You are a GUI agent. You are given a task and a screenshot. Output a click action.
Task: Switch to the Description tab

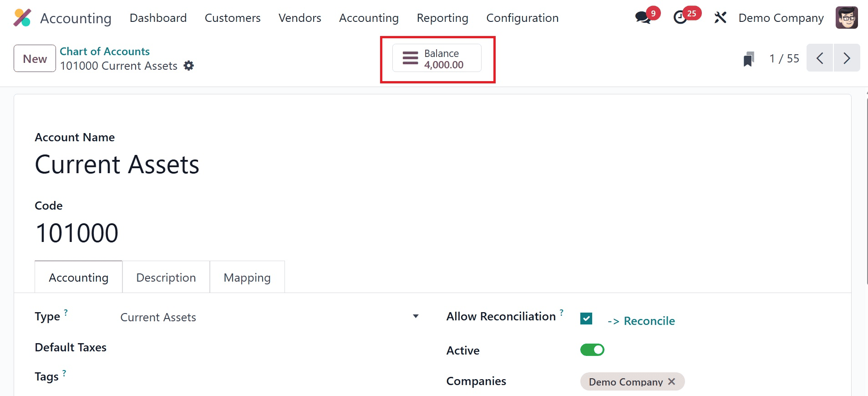click(x=166, y=277)
